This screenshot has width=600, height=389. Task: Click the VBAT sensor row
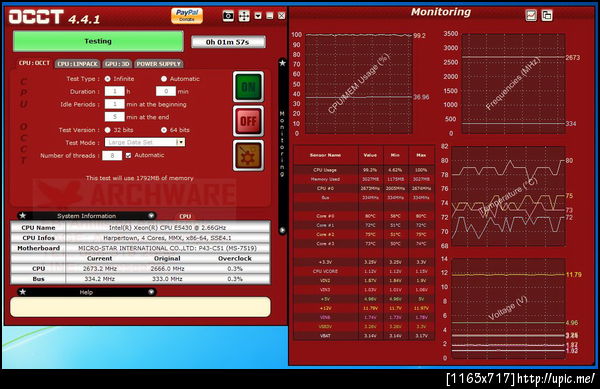click(364, 336)
